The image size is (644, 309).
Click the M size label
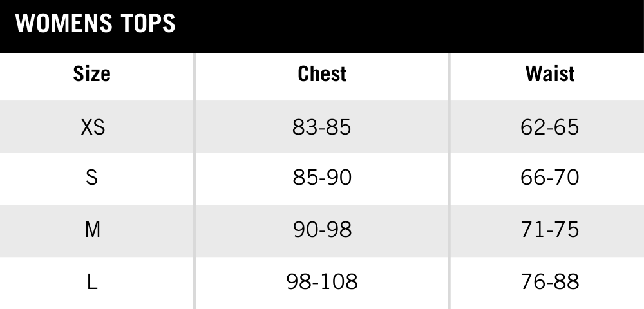(93, 229)
